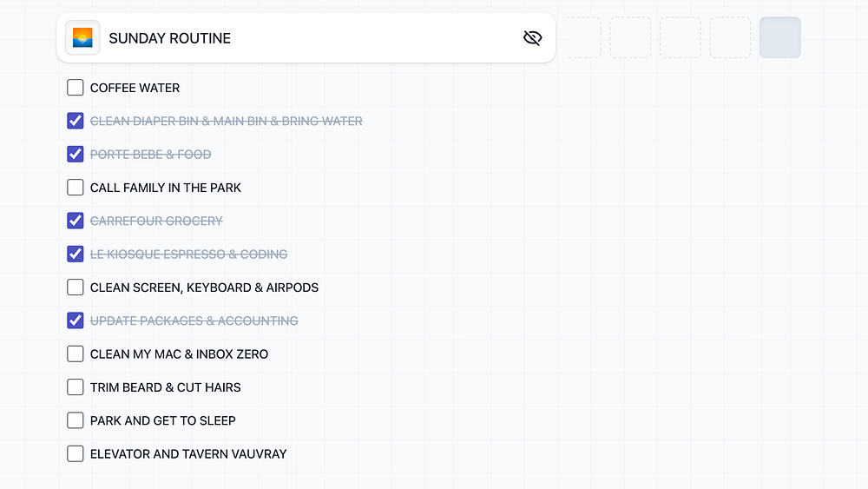
Task: Check CLEAN MY MAC & INBOX ZERO
Action: click(x=76, y=354)
